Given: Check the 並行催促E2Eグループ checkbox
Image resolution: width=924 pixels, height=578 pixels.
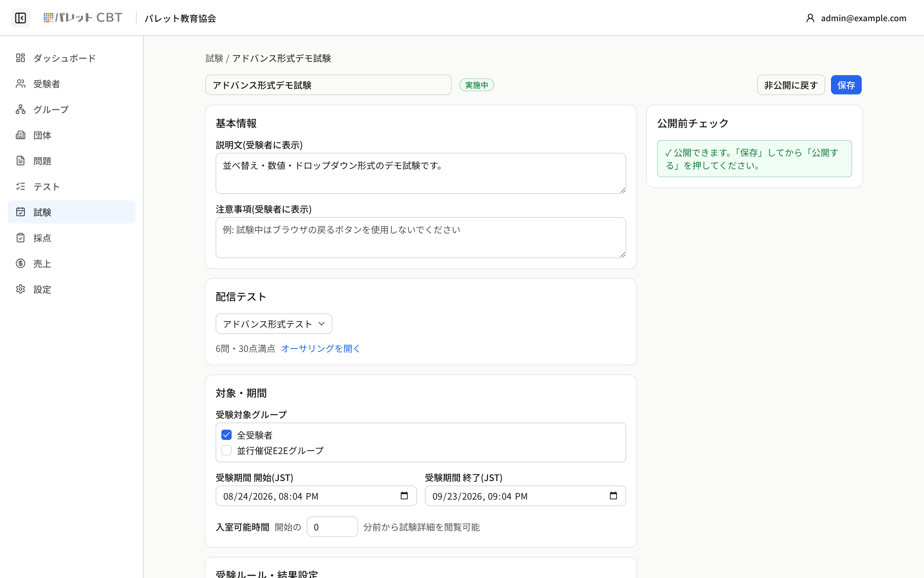Looking at the screenshot, I should [x=227, y=450].
